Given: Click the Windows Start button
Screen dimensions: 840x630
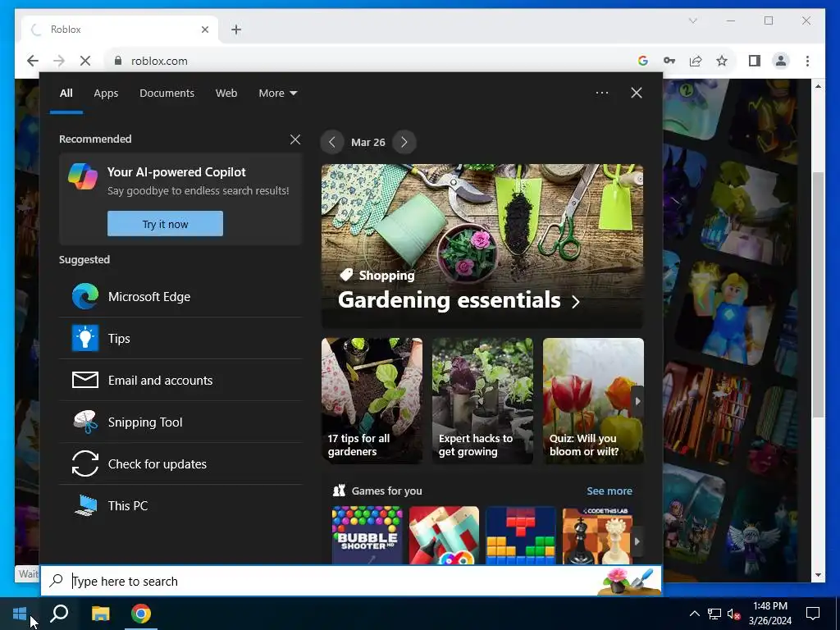Looking at the screenshot, I should 20,614.
